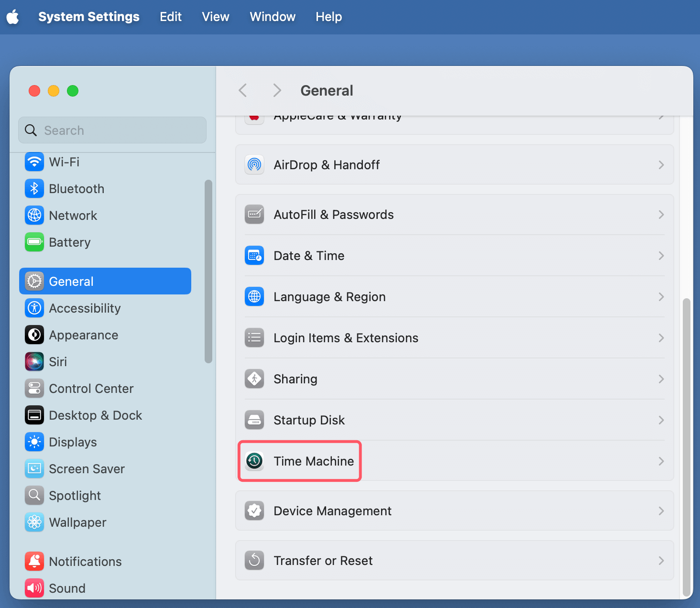
Task: Expand Date & Time via its chevron
Action: [x=661, y=256]
